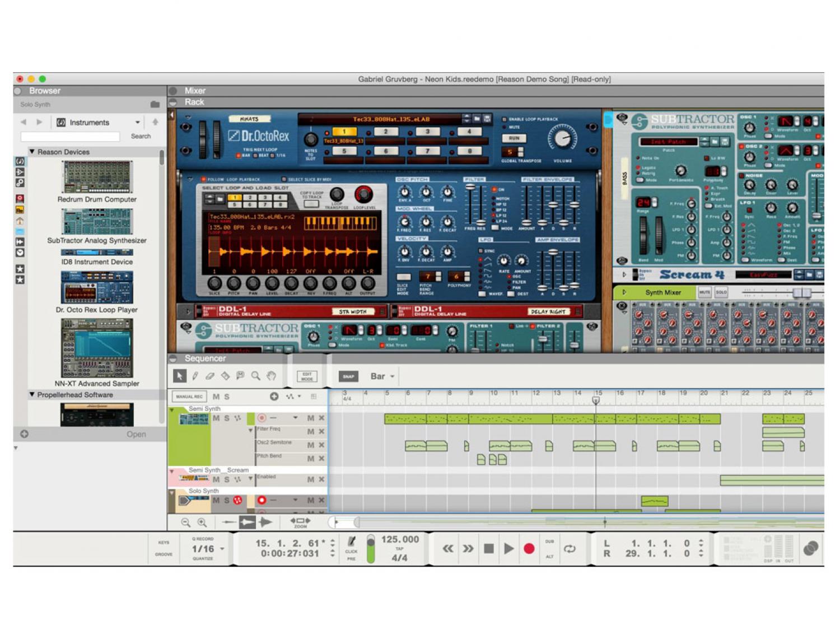Toggle the SNAP button
840x630 pixels.
tap(348, 376)
